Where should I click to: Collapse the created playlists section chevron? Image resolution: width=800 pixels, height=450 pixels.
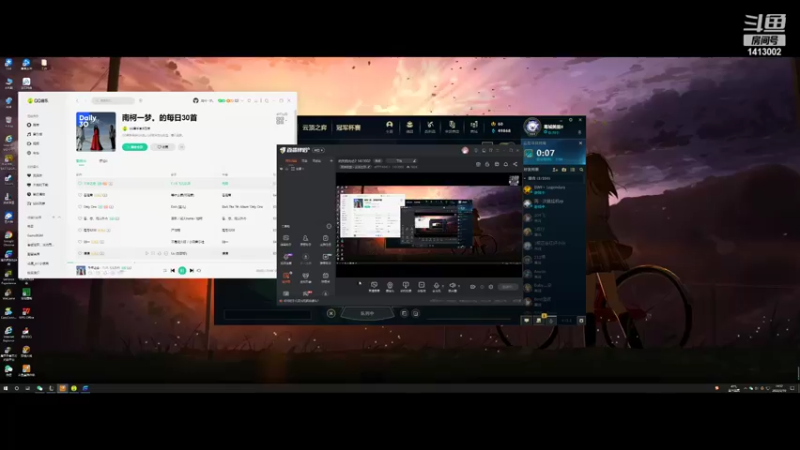click(x=59, y=217)
